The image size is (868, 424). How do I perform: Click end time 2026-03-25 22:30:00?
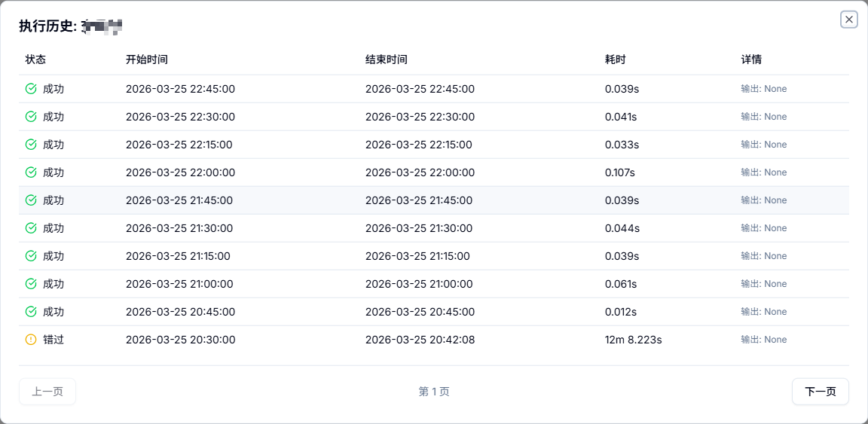[x=420, y=117]
